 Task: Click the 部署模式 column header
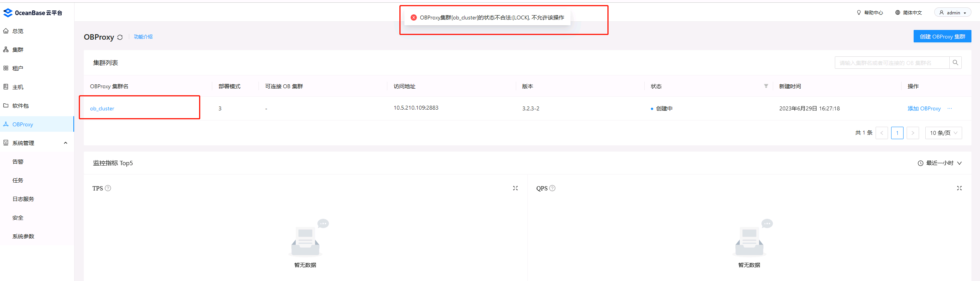229,86
